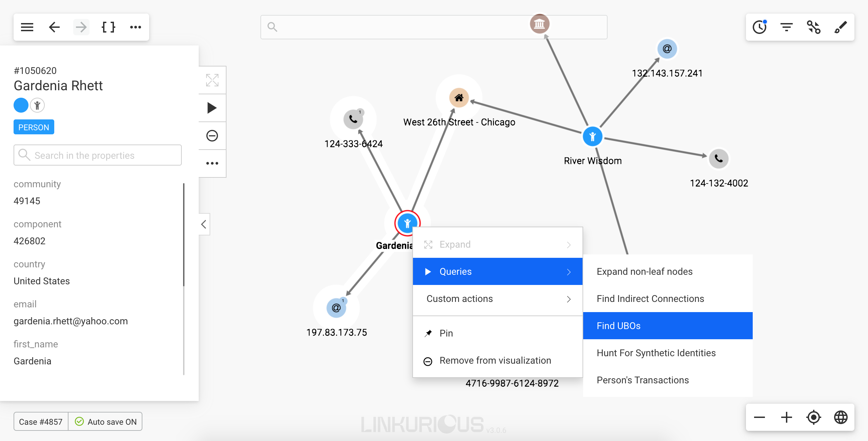Open the hamburger main menu
The width and height of the screenshot is (868, 441).
point(27,27)
